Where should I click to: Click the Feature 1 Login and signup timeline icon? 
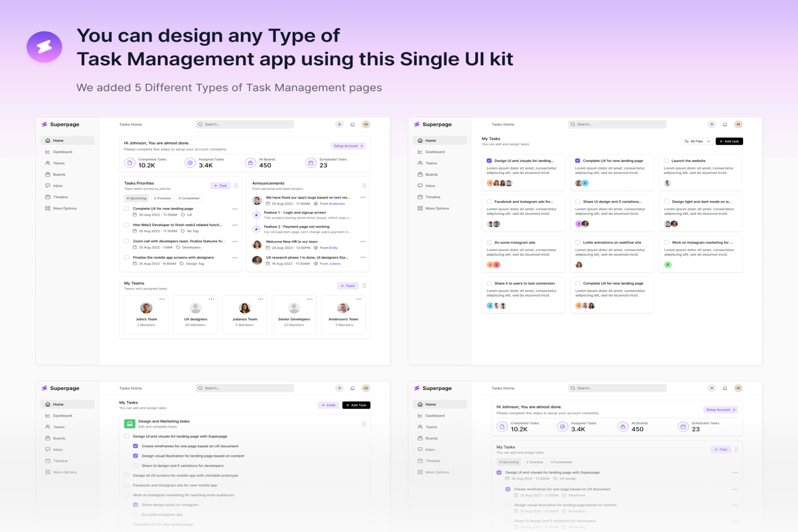pos(256,215)
